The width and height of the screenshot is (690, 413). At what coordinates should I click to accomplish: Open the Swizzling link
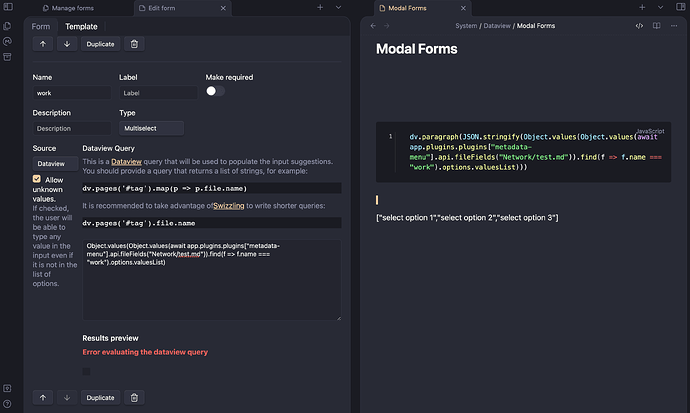pyautogui.click(x=228, y=206)
